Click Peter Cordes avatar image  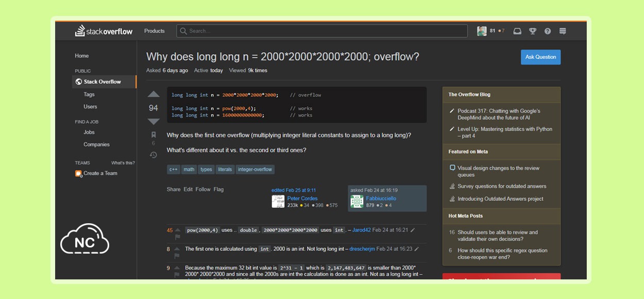tap(278, 202)
